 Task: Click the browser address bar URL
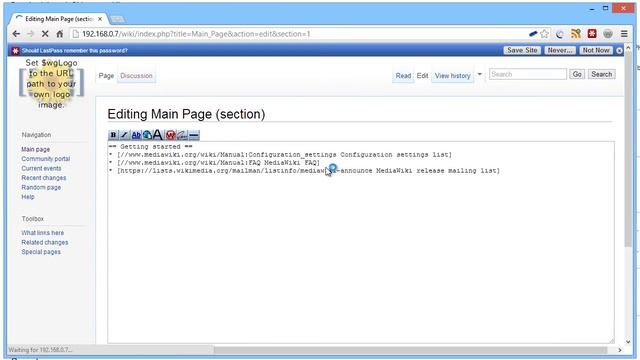click(196, 34)
